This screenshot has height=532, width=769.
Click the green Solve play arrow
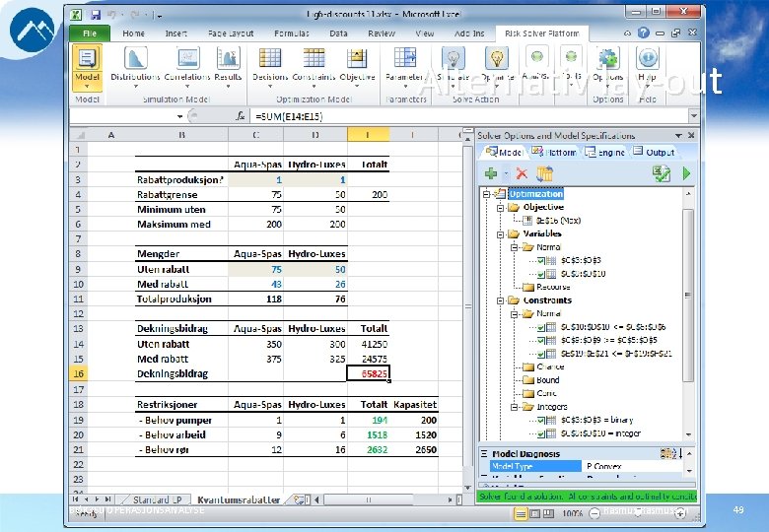pyautogui.click(x=686, y=173)
